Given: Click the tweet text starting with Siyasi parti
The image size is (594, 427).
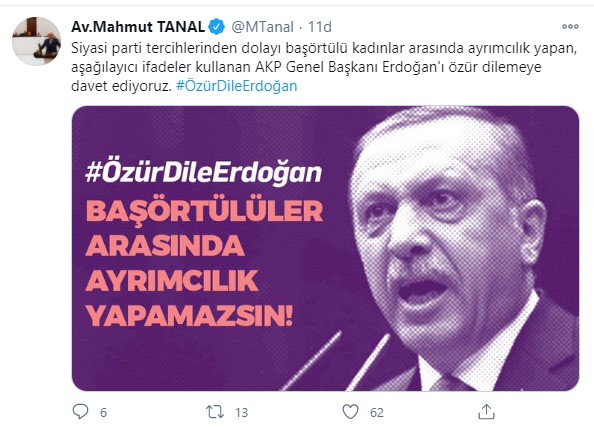Looking at the screenshot, I should click(x=324, y=67).
